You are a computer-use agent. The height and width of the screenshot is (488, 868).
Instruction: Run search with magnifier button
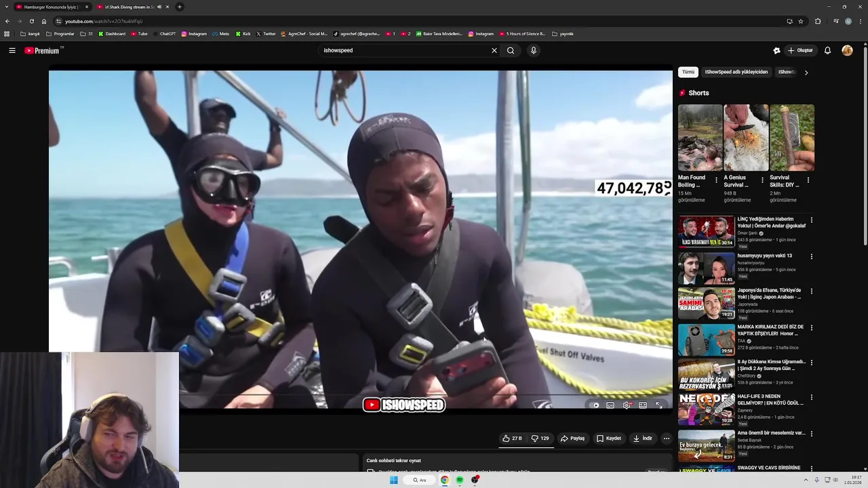pyautogui.click(x=511, y=50)
